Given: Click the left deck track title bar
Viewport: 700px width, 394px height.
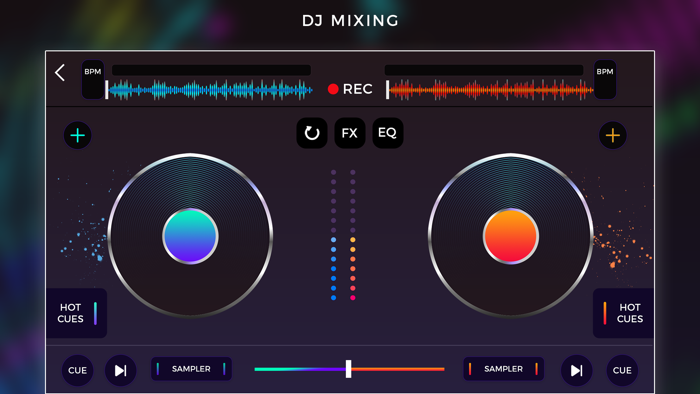Looking at the screenshot, I should 211,70.
